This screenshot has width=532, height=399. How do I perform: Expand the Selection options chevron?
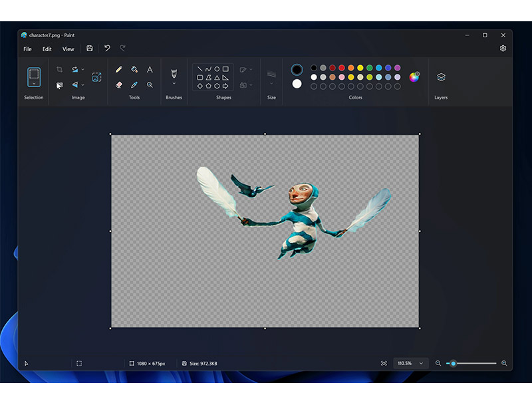coord(34,84)
